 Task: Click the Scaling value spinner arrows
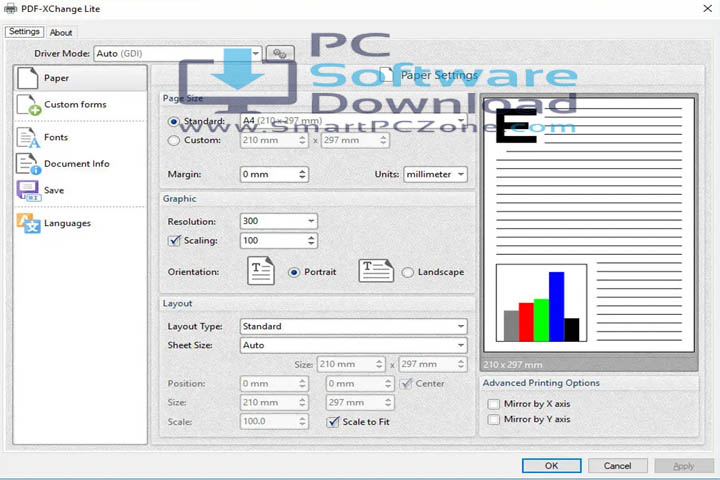coord(311,241)
